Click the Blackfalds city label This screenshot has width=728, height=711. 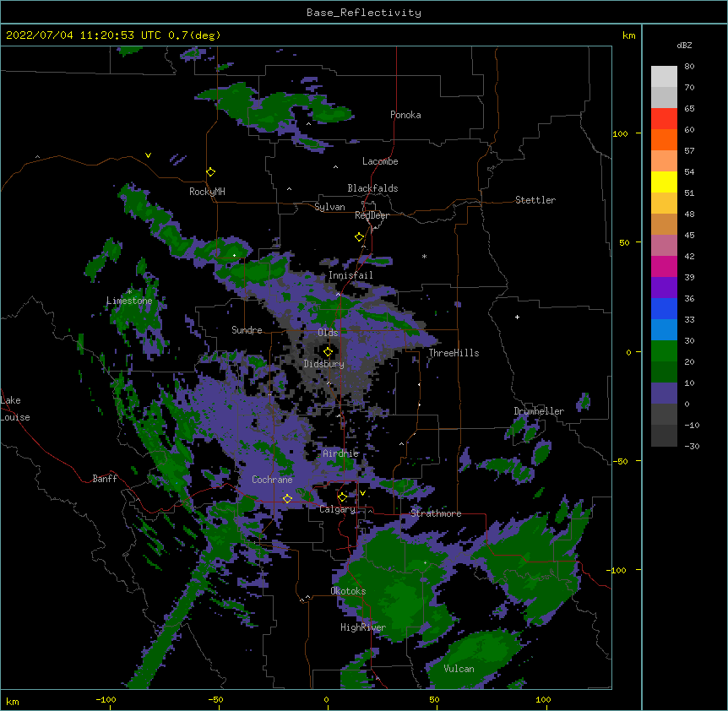(x=372, y=188)
